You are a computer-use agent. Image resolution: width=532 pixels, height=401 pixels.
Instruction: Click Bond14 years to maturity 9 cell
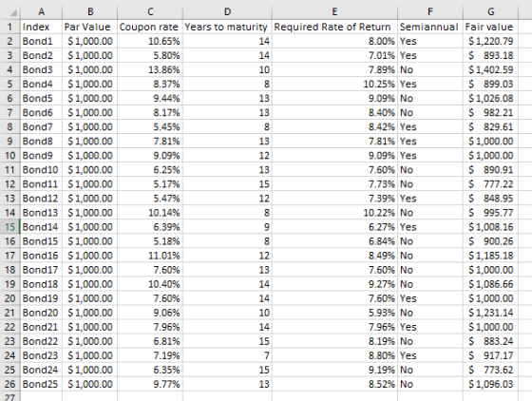227,226
